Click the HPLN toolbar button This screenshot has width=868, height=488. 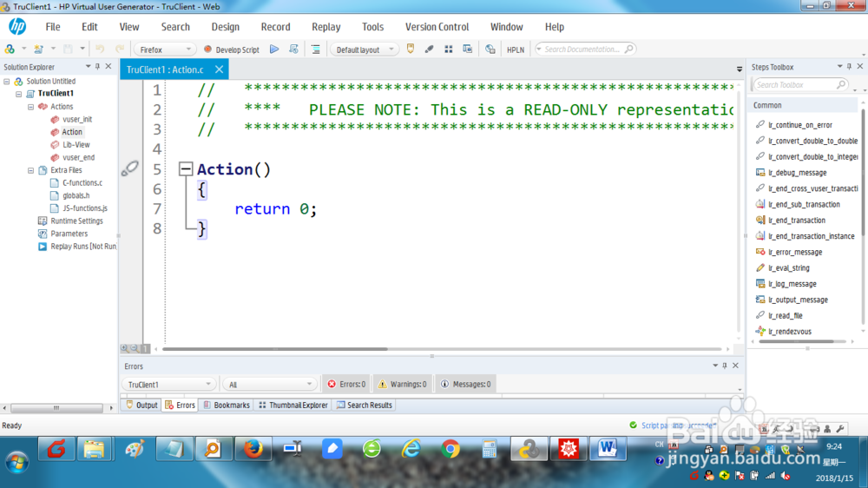[516, 49]
